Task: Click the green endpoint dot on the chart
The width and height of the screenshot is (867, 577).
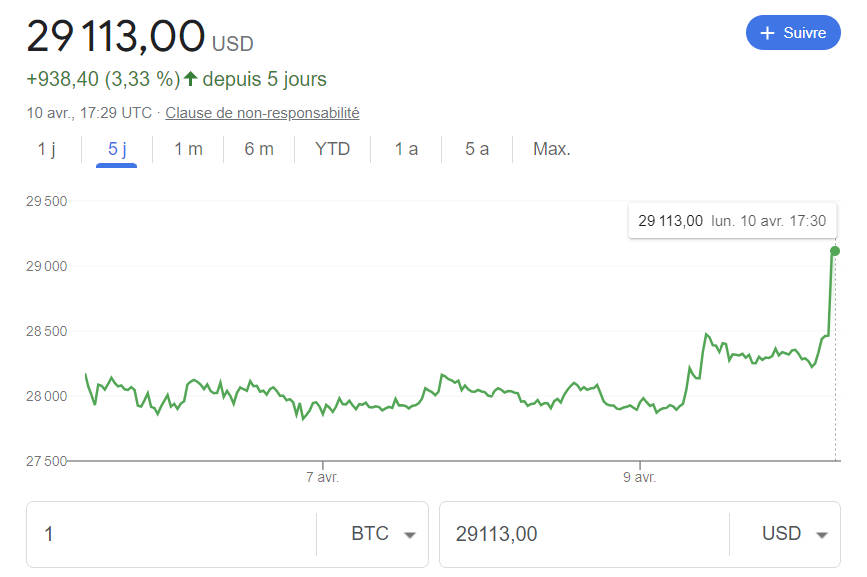Action: [x=835, y=251]
